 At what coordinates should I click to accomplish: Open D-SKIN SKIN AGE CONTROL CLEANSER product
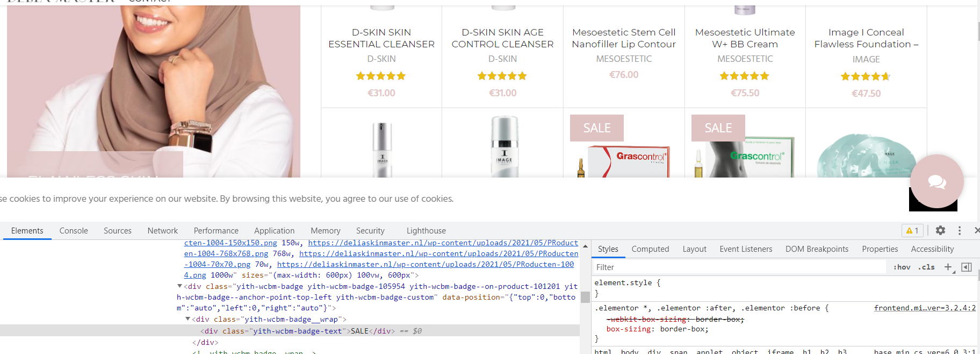coord(502,38)
